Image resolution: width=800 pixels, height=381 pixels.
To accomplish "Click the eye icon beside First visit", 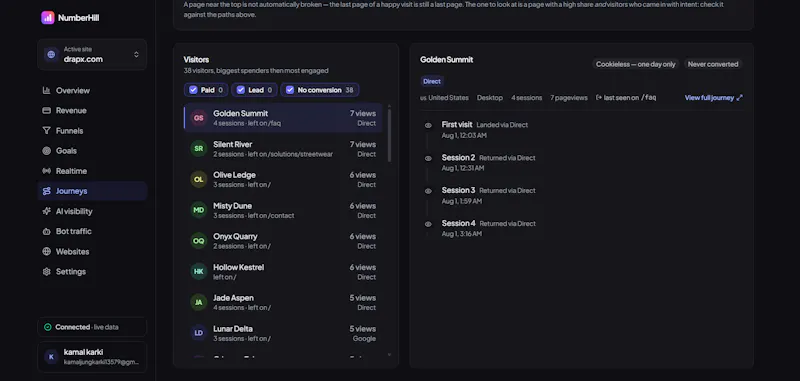I will [x=428, y=125].
